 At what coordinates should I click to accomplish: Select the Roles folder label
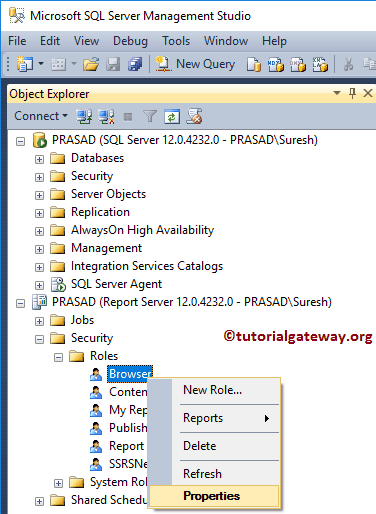tap(104, 356)
